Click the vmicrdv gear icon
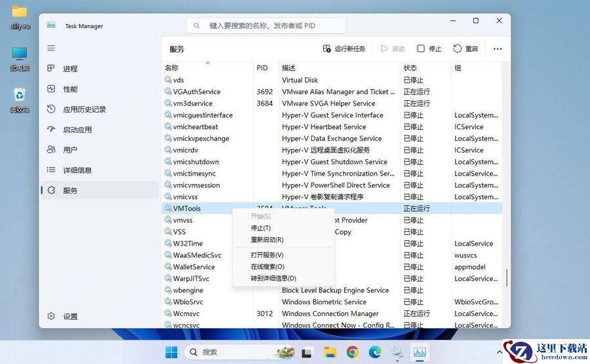590x364 pixels. pyautogui.click(x=168, y=149)
